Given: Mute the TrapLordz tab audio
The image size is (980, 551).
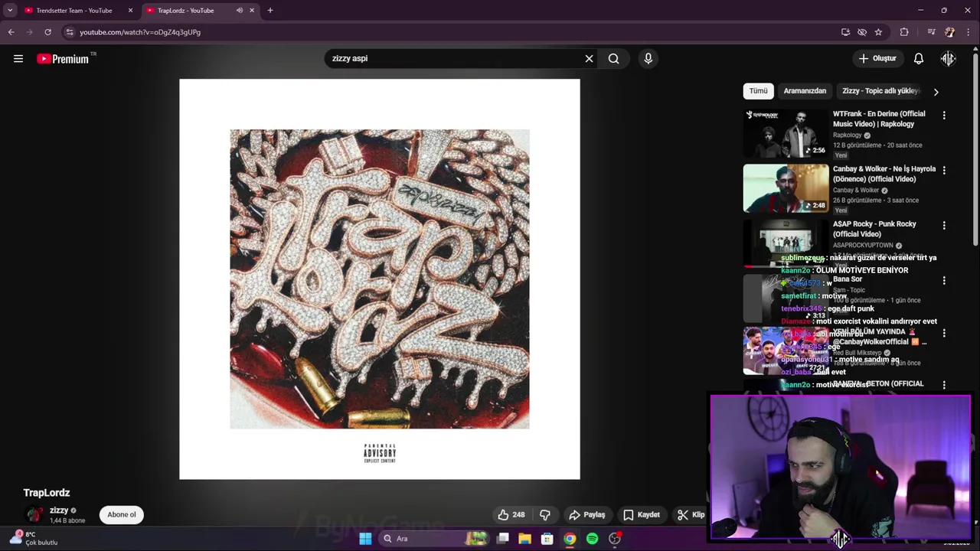Looking at the screenshot, I should (240, 11).
